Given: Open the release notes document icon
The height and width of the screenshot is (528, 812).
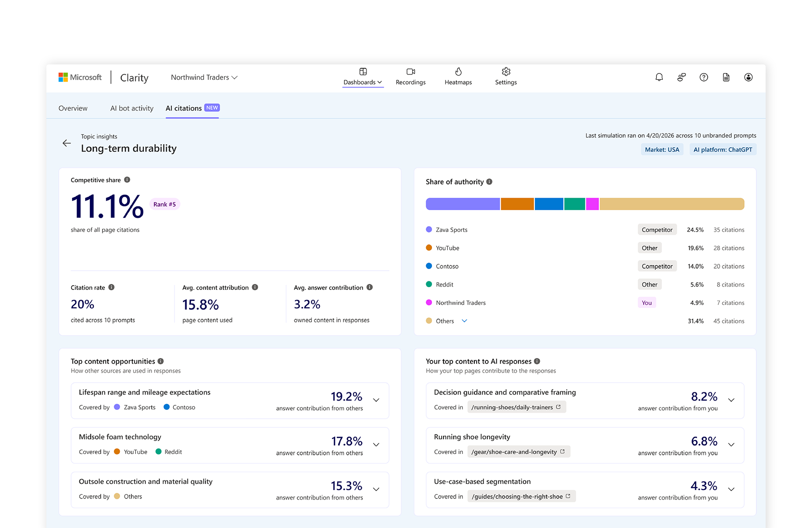Looking at the screenshot, I should [x=726, y=77].
